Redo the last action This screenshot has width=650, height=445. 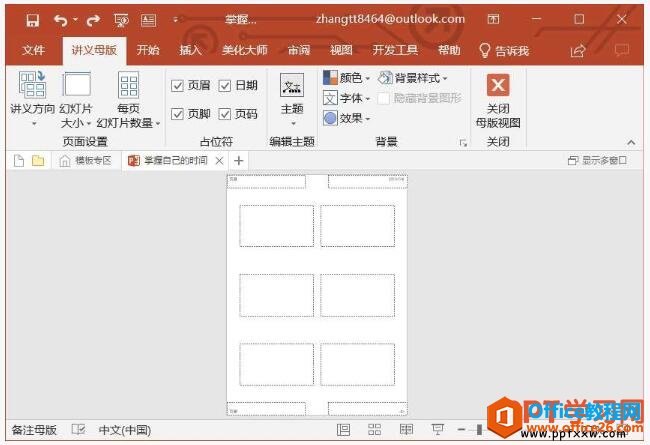[93, 19]
